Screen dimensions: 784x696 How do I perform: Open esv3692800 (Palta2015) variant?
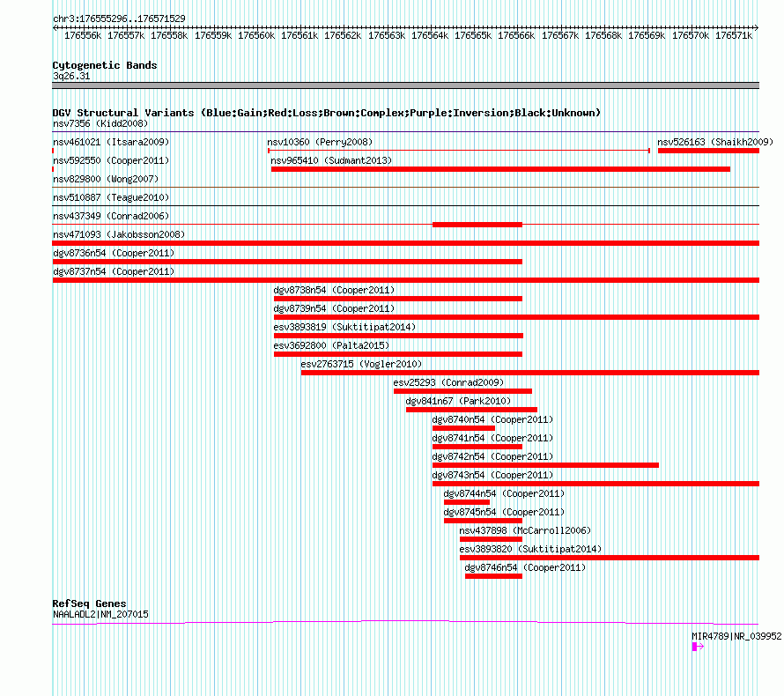(x=331, y=345)
